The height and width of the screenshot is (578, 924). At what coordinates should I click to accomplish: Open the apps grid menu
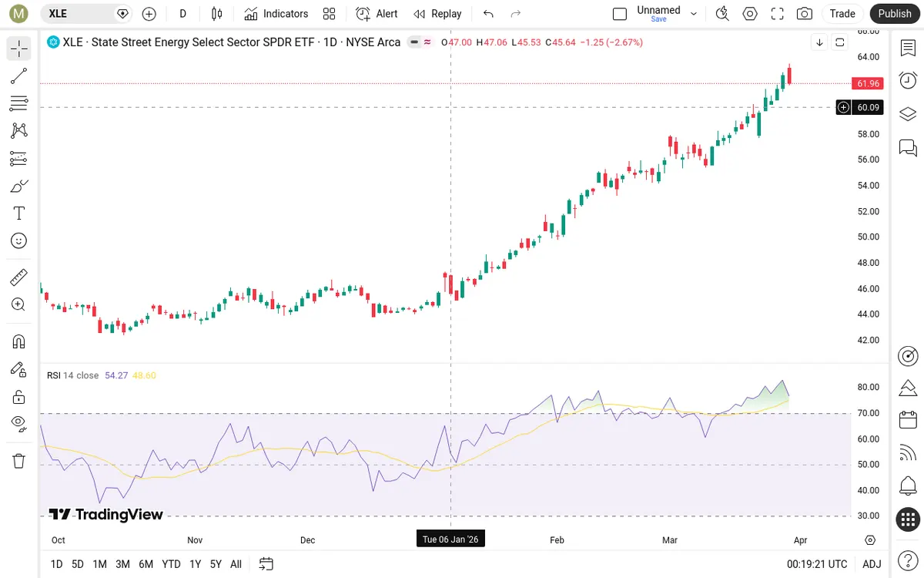click(x=908, y=519)
